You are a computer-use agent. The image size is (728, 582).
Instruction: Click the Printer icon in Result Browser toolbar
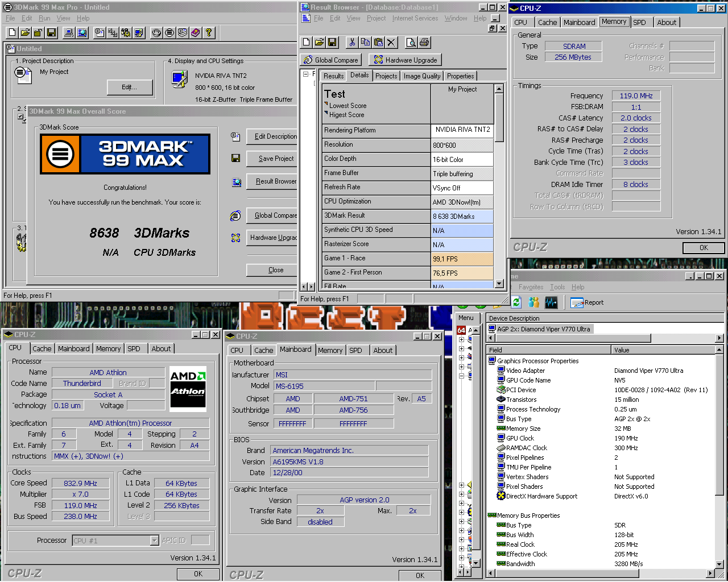click(424, 42)
